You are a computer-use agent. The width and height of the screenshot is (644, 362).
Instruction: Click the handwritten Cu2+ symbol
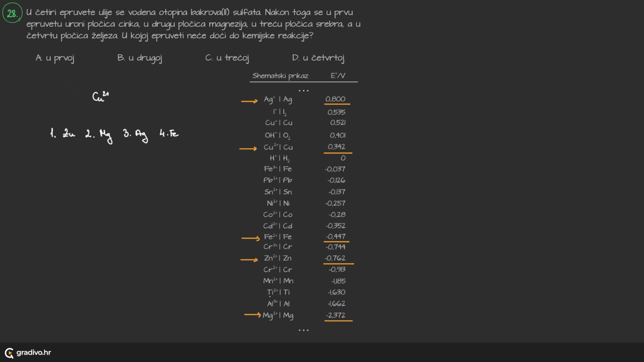[x=100, y=97]
